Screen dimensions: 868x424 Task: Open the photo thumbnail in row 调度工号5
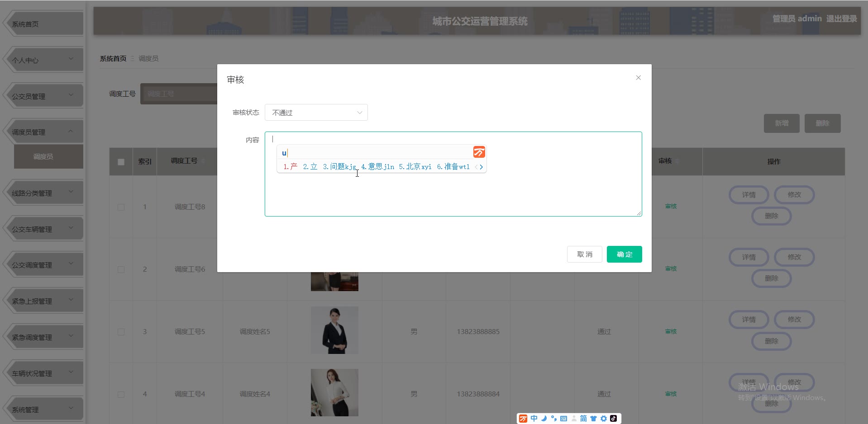(x=334, y=330)
